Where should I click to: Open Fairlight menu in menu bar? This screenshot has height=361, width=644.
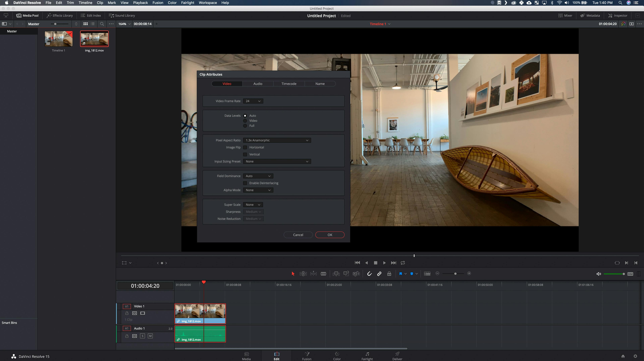pos(187,3)
